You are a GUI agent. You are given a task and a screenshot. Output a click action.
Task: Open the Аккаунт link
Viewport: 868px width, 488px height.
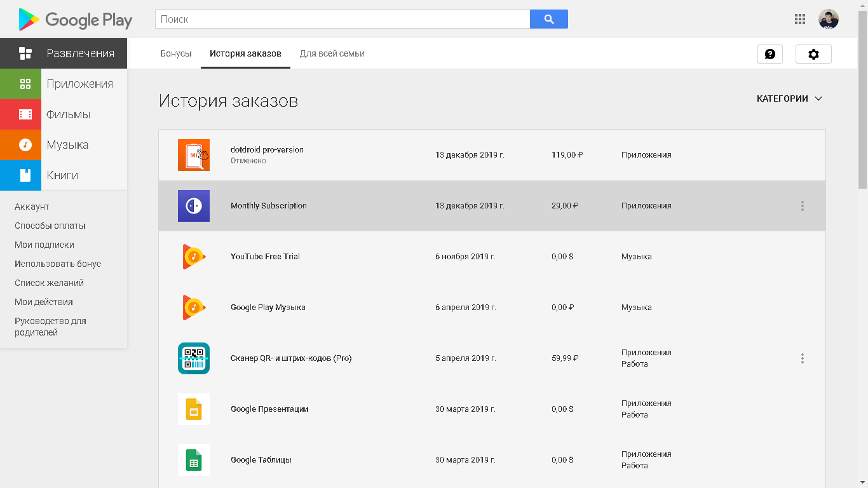click(x=32, y=207)
